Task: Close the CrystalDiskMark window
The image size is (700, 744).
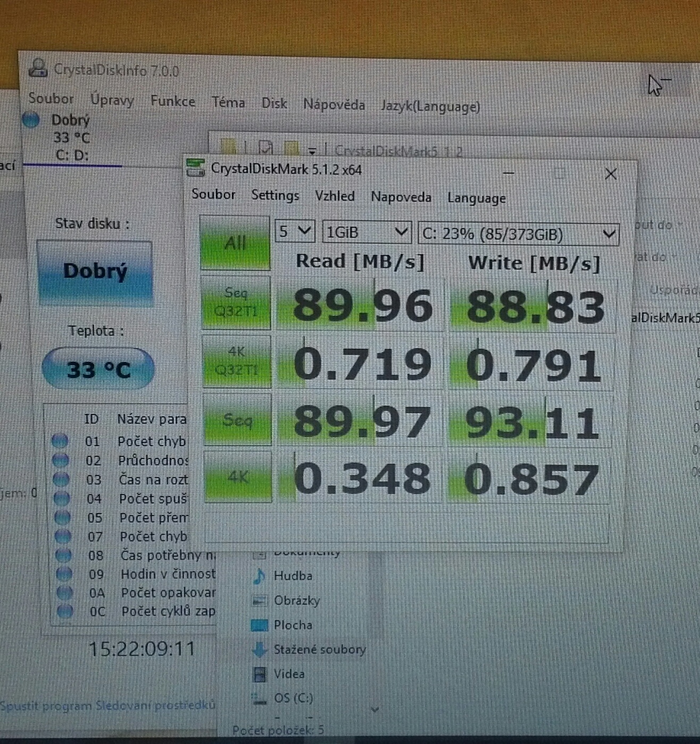Action: coord(611,174)
